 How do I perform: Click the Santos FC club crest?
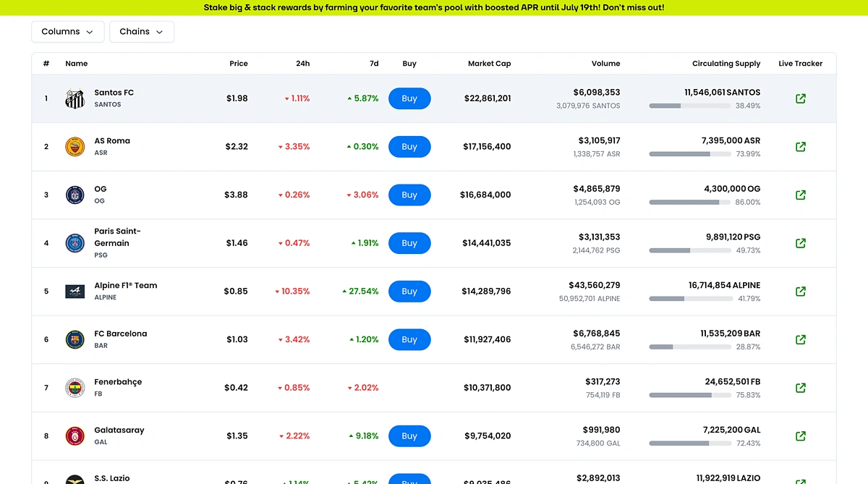coord(75,98)
